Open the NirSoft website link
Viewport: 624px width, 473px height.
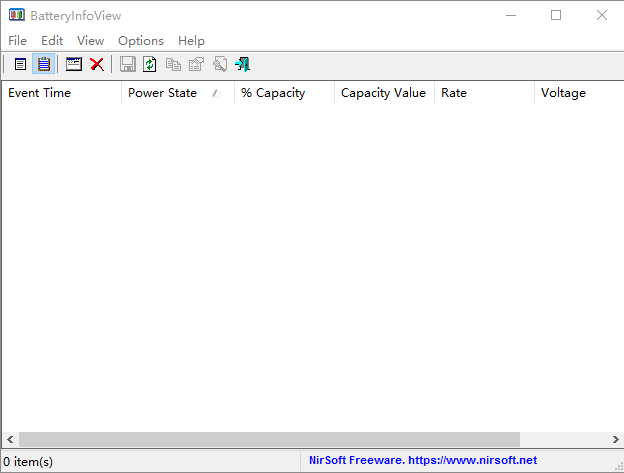(x=423, y=461)
